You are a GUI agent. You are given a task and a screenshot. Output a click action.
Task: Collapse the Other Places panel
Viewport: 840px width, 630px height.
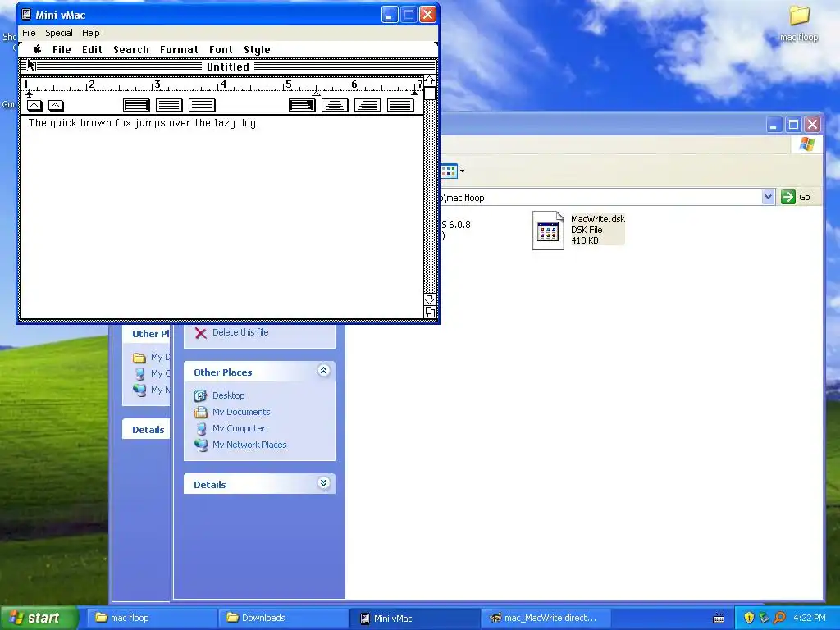point(323,371)
